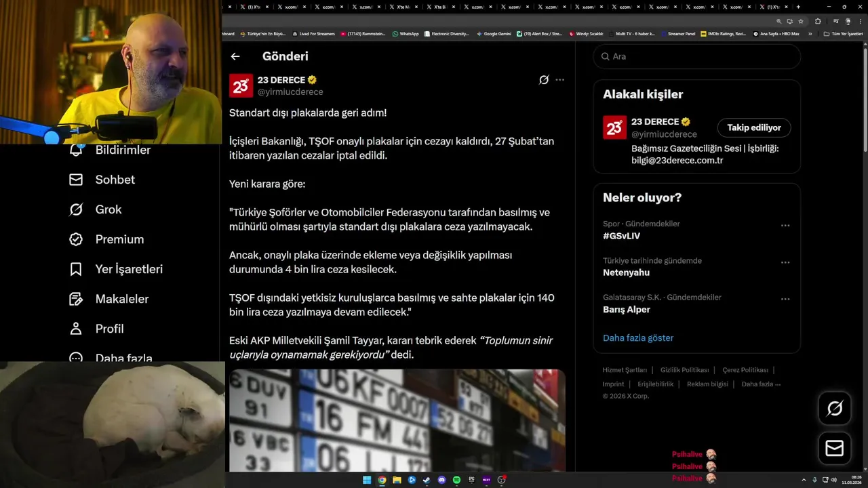The height and width of the screenshot is (488, 868).
Task: Click the Premium verified badge icon
Action: coord(76,239)
